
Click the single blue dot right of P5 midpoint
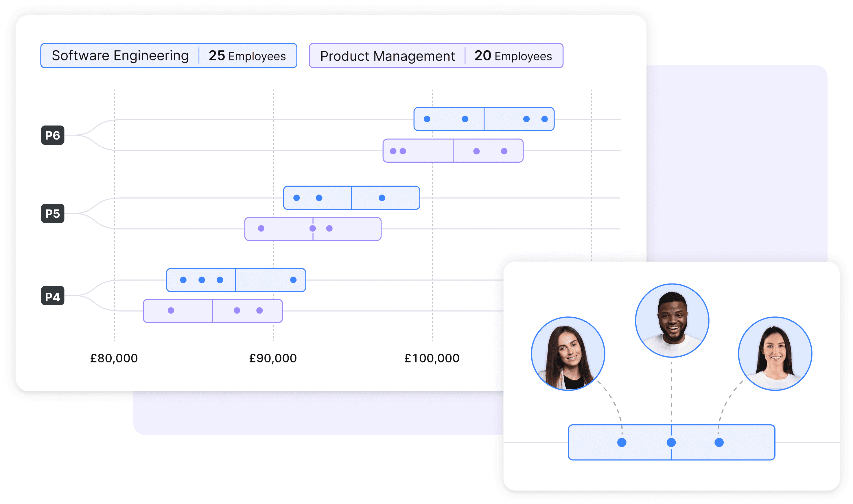tap(382, 198)
